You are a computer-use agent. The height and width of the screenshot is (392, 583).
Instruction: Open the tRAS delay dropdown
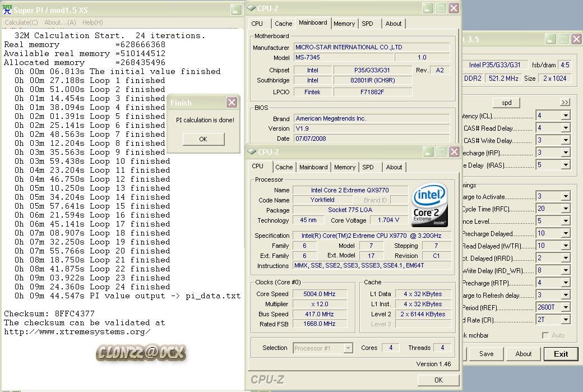pyautogui.click(x=566, y=165)
